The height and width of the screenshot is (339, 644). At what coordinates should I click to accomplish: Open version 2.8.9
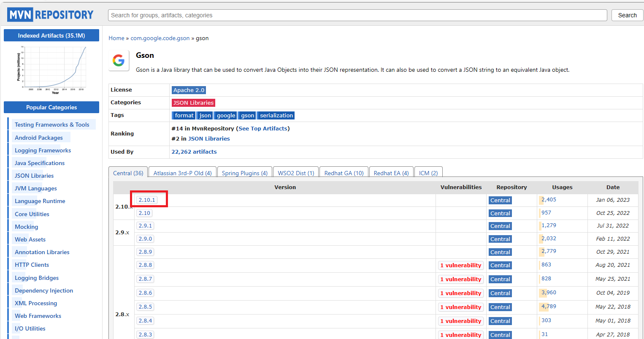point(145,252)
